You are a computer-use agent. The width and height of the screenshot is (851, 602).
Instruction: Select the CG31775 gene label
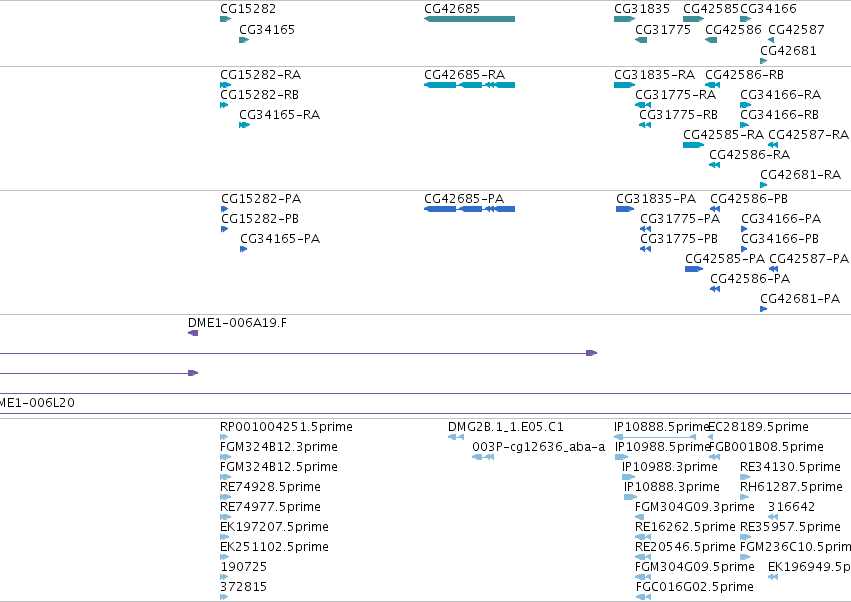click(x=663, y=29)
